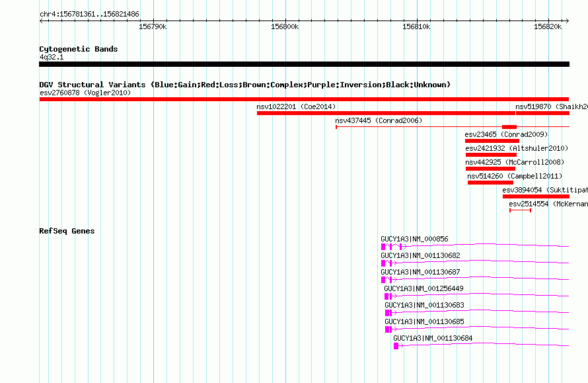Click the GUCY1A3|NM_001256449 gene label
This screenshot has width=588, height=383.
click(x=423, y=288)
